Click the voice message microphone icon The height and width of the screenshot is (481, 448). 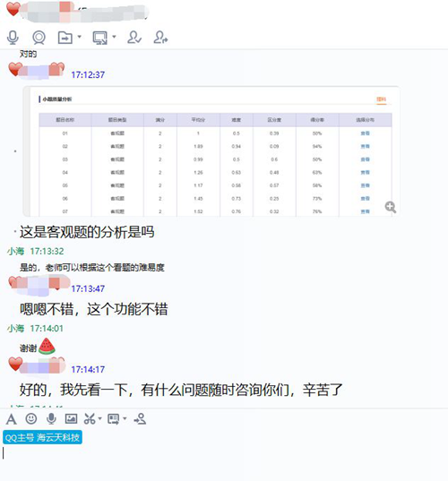pyautogui.click(x=51, y=418)
